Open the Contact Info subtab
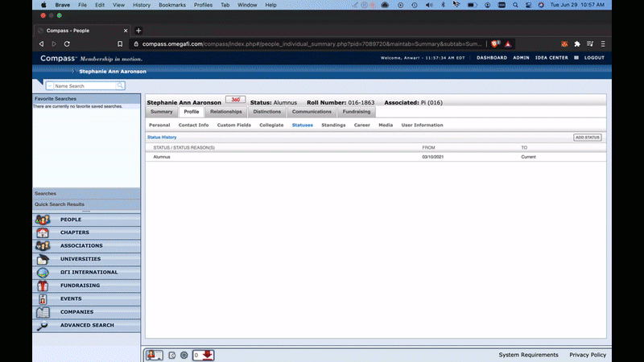644x362 pixels. click(193, 125)
